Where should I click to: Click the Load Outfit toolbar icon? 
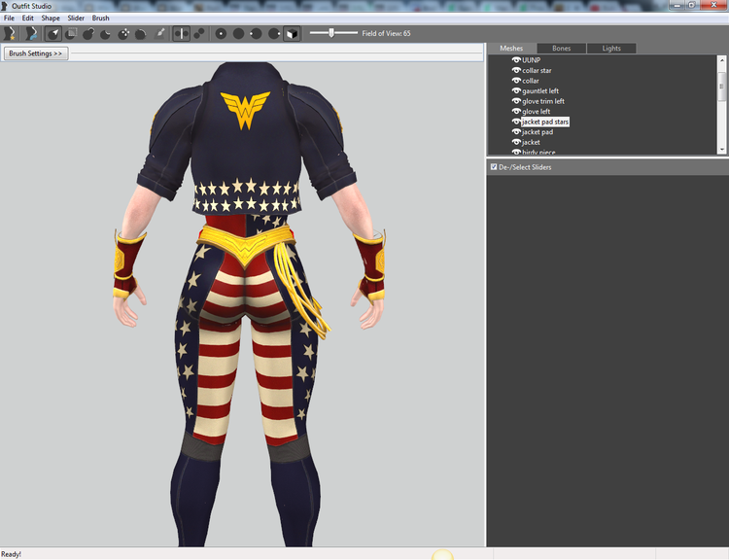point(31,33)
